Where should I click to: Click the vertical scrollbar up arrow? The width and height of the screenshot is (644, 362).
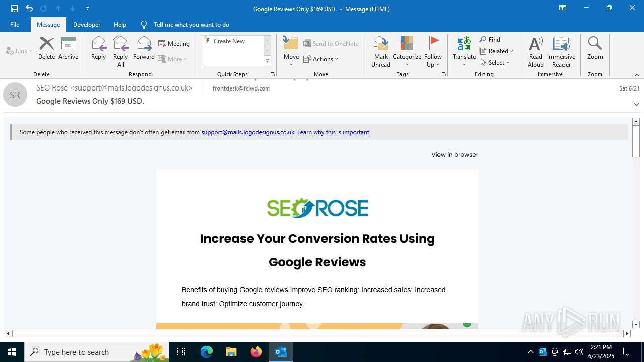pos(636,121)
